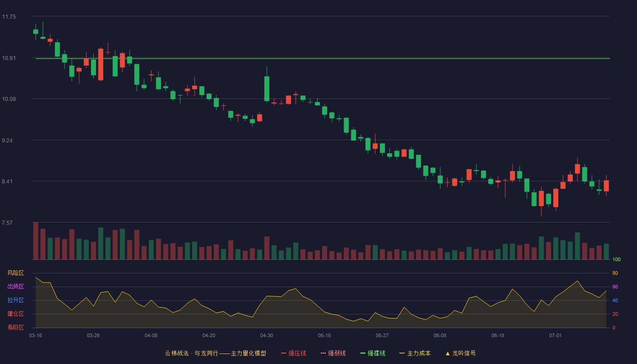Toggle the 强弱线 legend series
This screenshot has width=637, height=364.
pyautogui.click(x=333, y=353)
